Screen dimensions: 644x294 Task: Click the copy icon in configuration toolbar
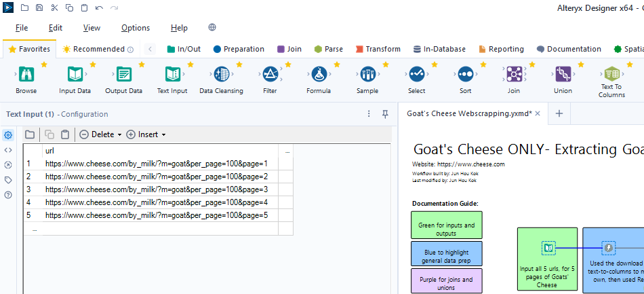pos(49,134)
